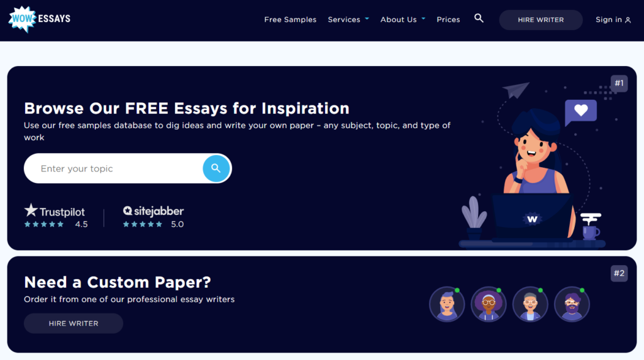Screen dimensions: 644x360
Task: Click the heart speech bubble icon
Action: [580, 111]
